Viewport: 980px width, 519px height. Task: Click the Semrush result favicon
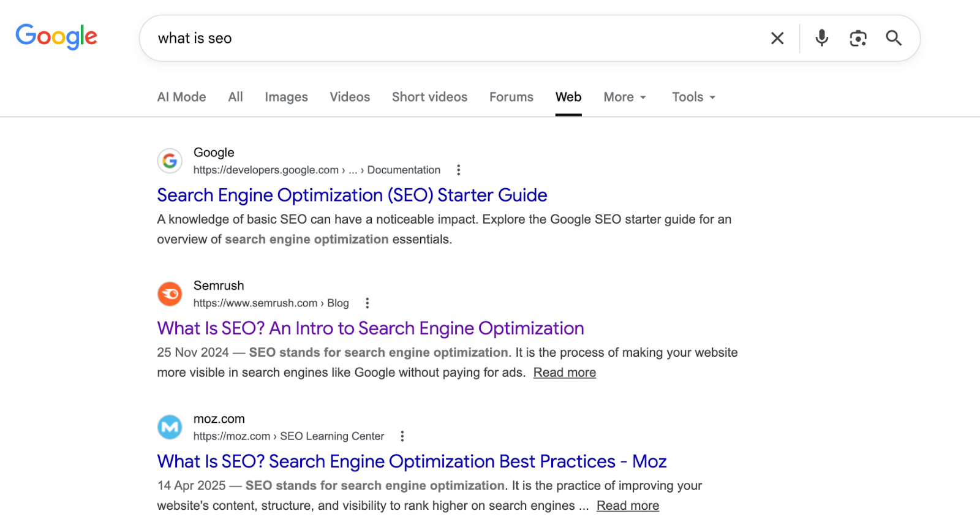click(x=170, y=294)
